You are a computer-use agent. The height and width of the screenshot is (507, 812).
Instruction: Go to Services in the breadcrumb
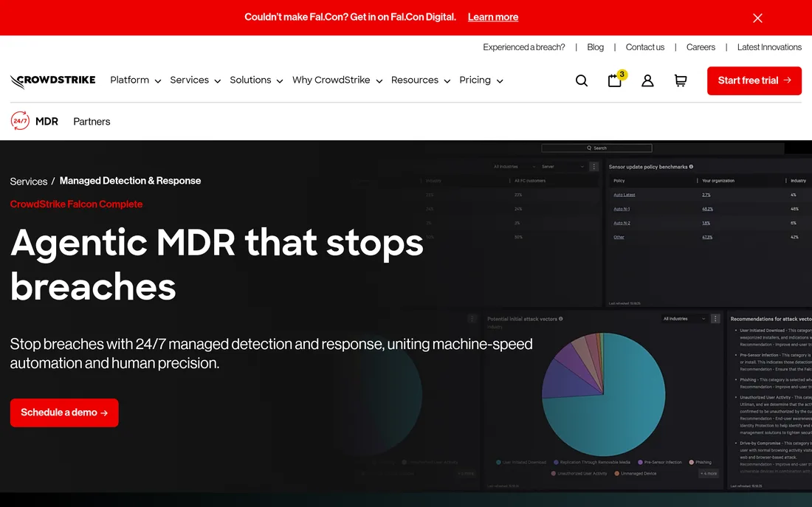point(29,182)
